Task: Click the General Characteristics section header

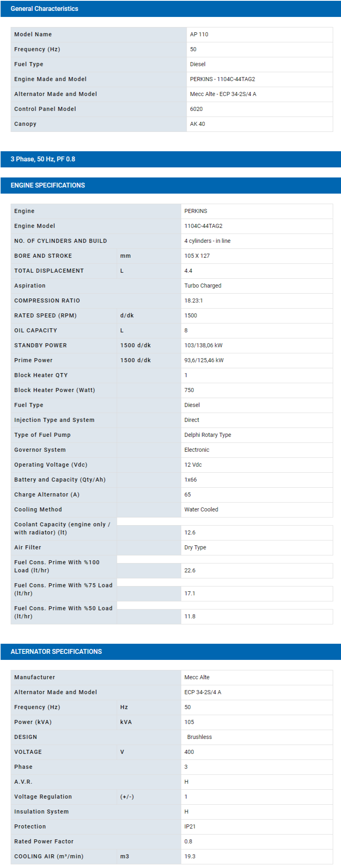Action: (x=44, y=9)
